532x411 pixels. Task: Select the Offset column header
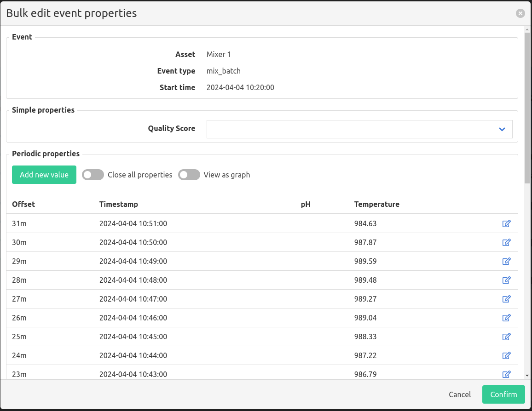[x=23, y=204]
